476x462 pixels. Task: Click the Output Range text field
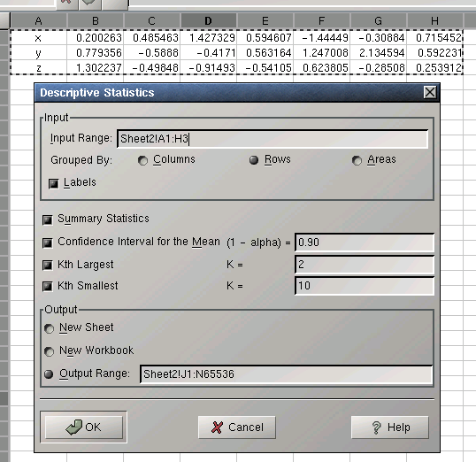click(287, 374)
